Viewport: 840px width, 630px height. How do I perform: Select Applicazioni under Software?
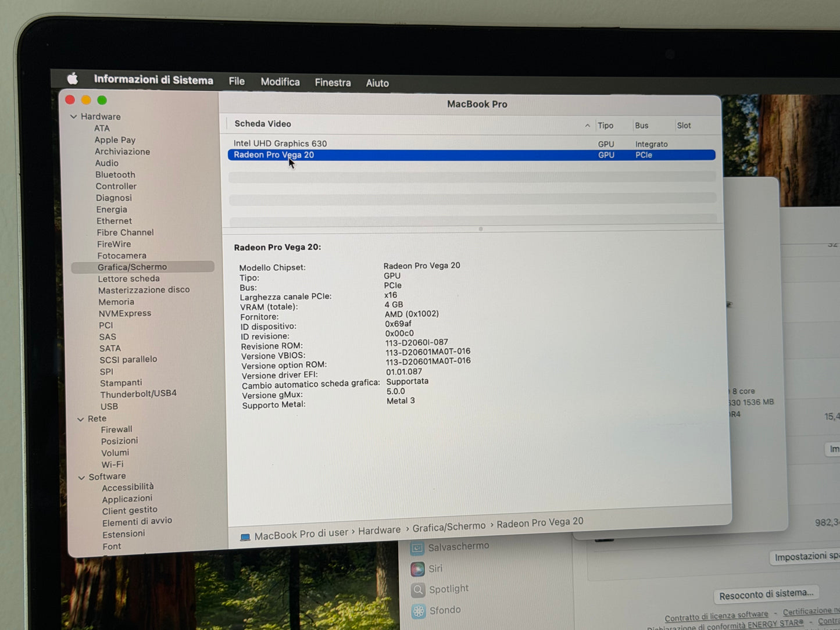pos(127,499)
